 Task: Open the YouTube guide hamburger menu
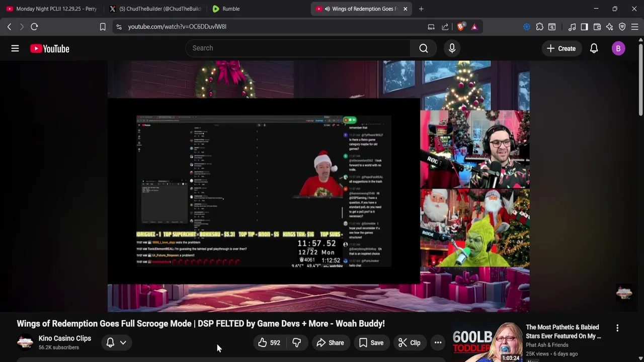(x=15, y=48)
